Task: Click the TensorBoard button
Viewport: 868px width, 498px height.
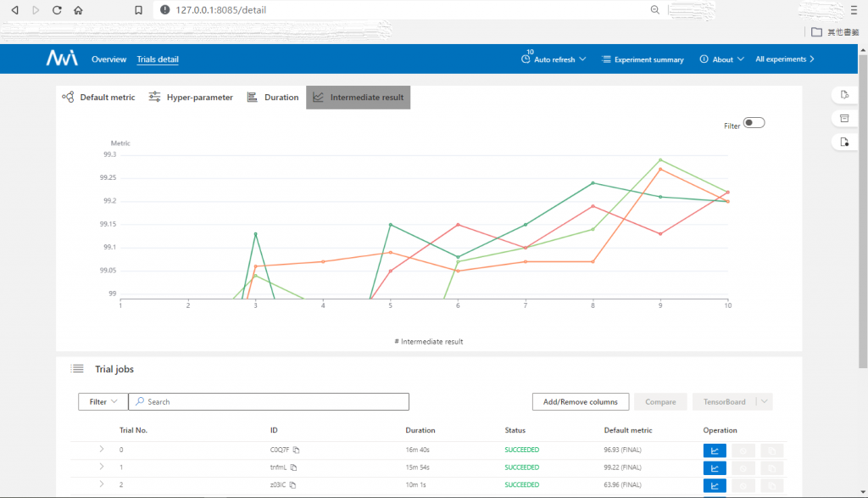Action: point(724,401)
